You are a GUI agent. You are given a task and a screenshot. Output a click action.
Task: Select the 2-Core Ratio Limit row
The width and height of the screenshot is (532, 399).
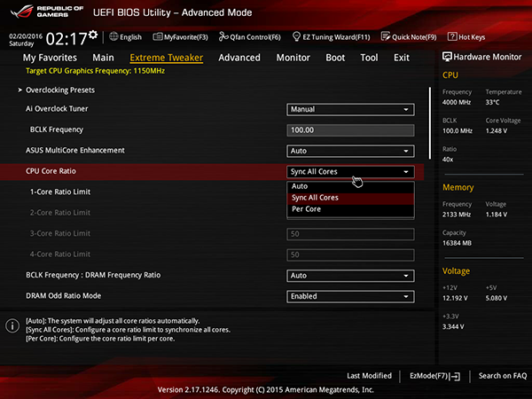click(x=212, y=213)
